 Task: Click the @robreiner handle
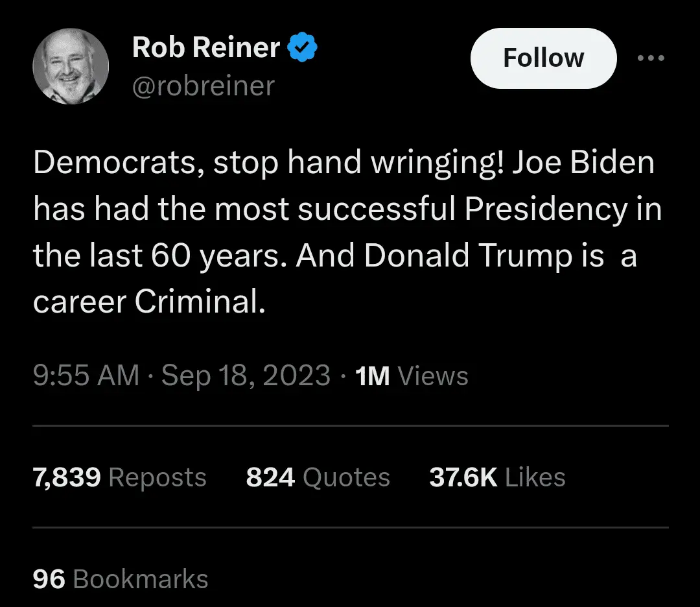point(204,86)
